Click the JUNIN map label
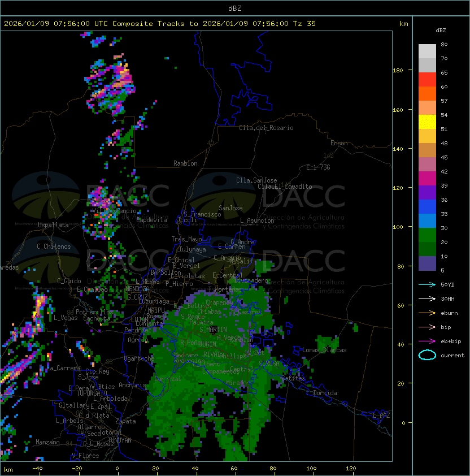Viewport: 470px width, 476px height. pyautogui.click(x=207, y=344)
